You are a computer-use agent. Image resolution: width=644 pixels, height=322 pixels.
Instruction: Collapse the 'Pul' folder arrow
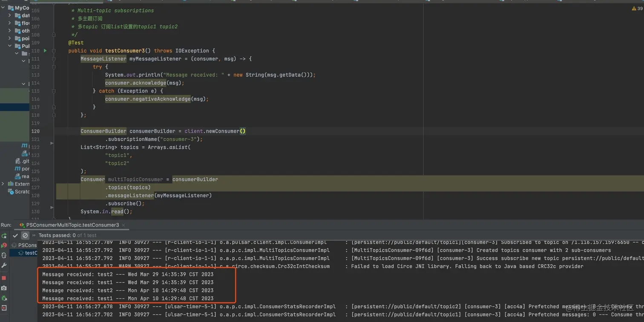(9, 46)
